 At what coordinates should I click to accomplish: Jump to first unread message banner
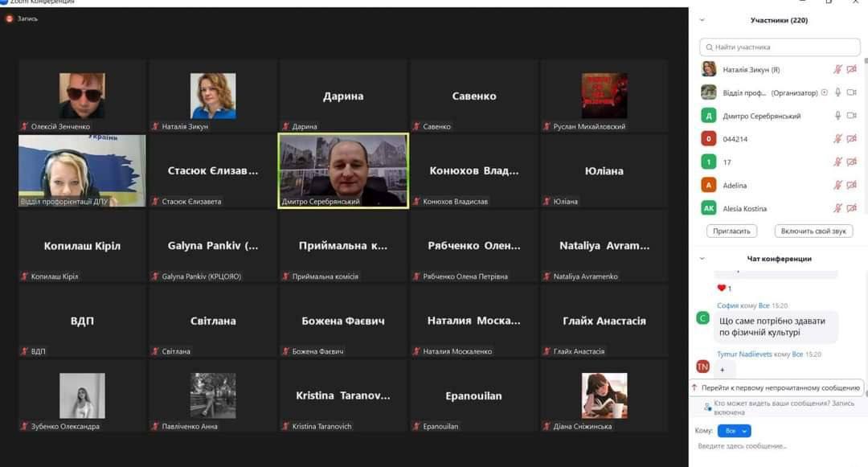click(x=776, y=388)
